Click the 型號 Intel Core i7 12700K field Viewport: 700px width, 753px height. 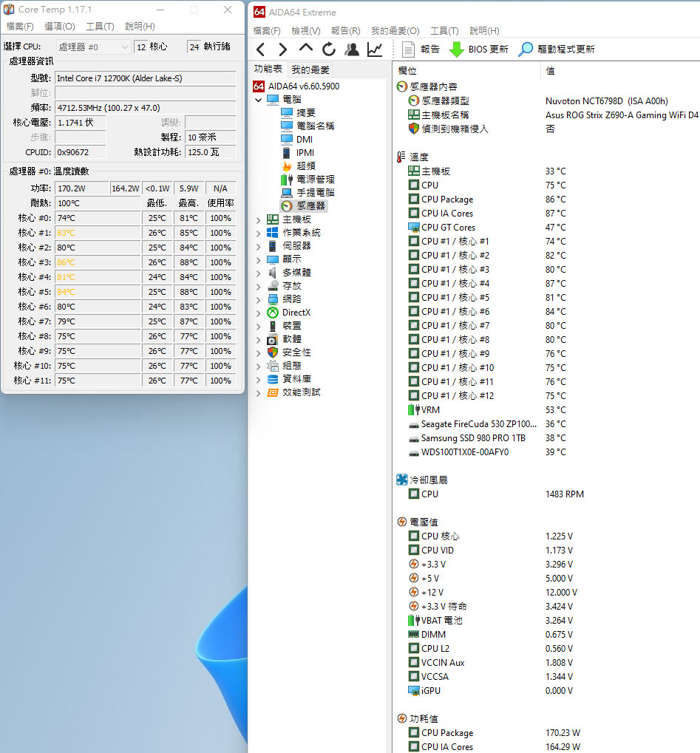click(145, 78)
